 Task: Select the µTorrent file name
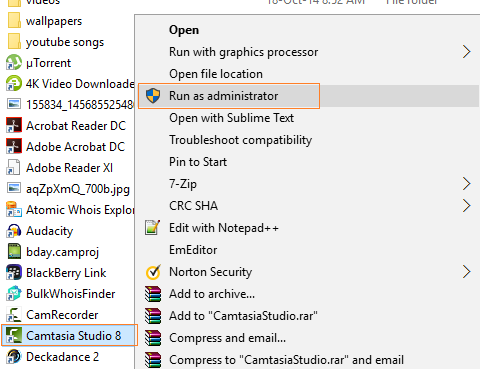(49, 63)
